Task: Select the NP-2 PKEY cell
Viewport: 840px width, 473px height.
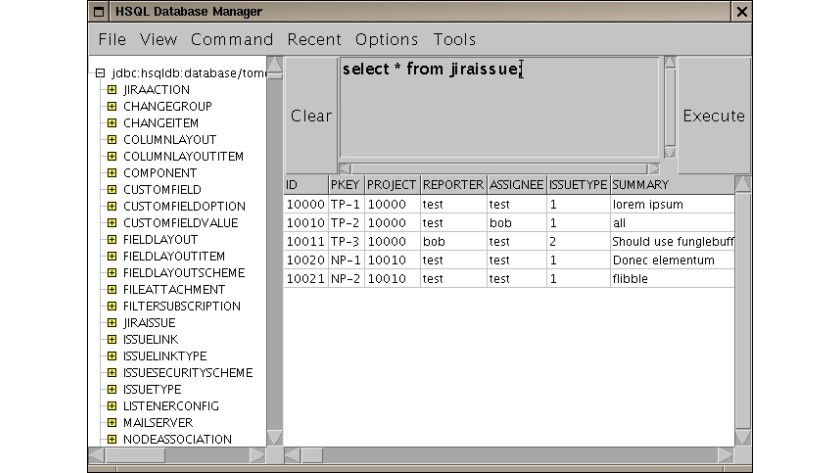Action: click(346, 279)
